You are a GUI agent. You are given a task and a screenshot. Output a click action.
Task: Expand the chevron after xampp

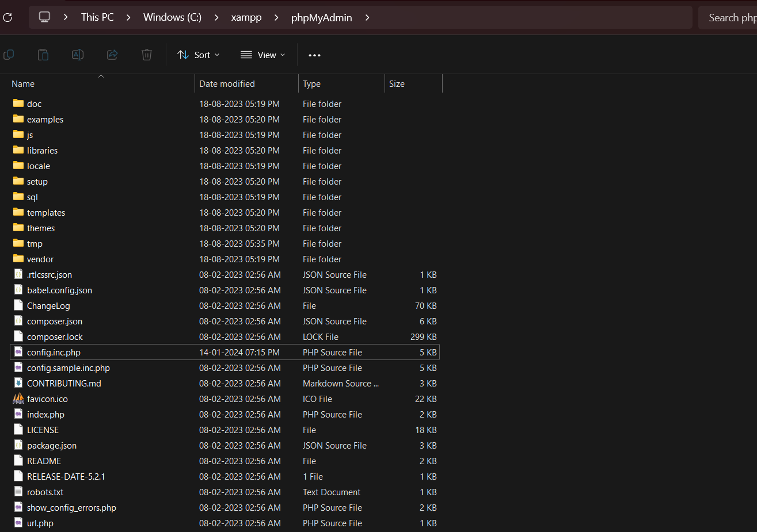(276, 18)
